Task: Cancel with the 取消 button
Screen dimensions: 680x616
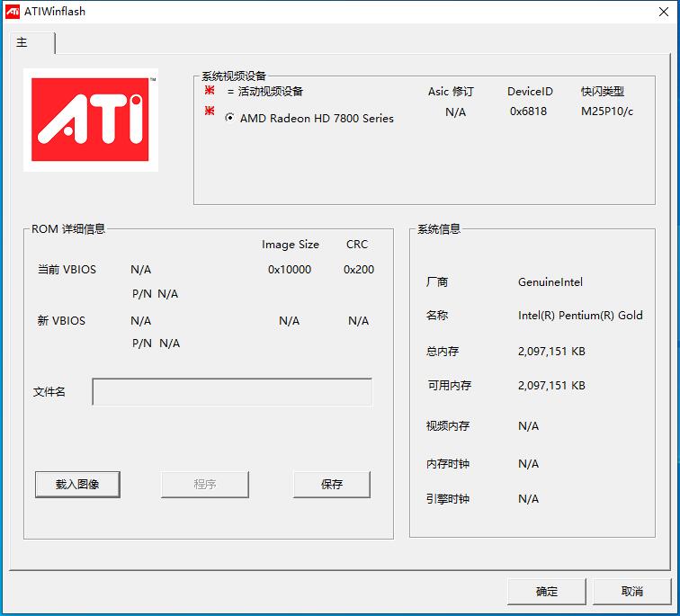Action: click(x=631, y=592)
